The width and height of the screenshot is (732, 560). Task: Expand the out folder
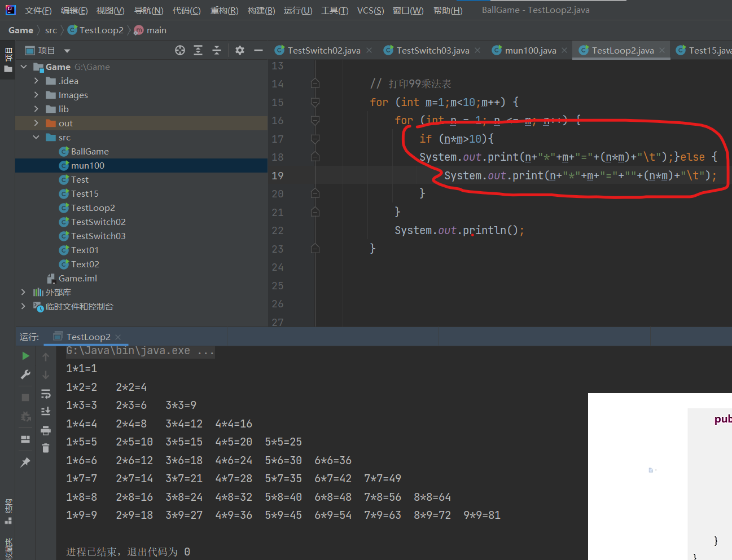pyautogui.click(x=36, y=123)
